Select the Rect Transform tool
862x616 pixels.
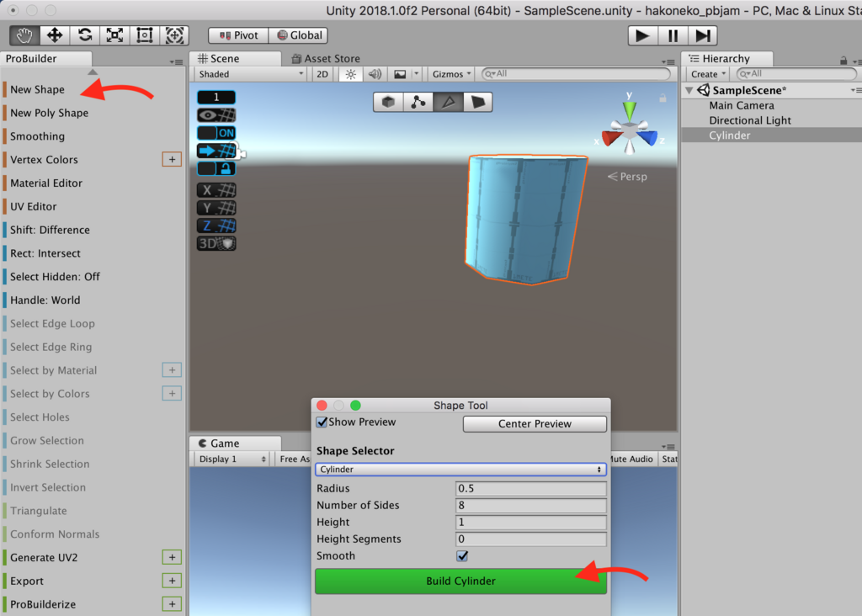(x=145, y=35)
